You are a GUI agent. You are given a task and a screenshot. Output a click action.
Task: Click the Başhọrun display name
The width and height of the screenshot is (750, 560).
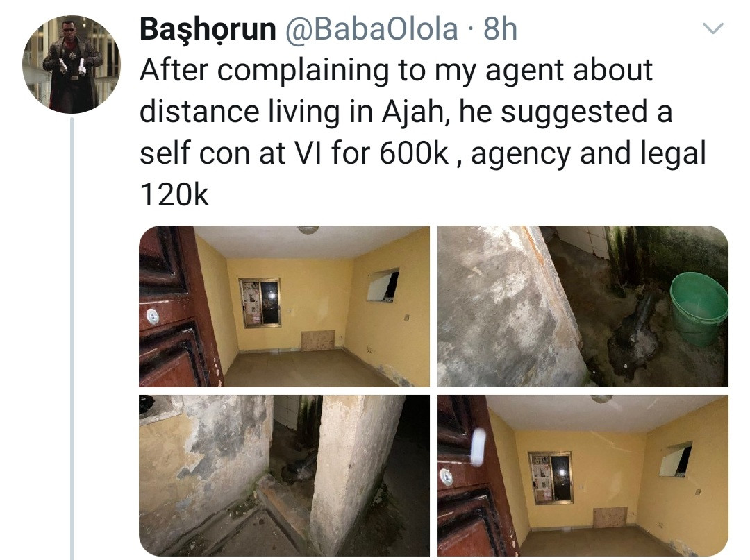pos(208,28)
